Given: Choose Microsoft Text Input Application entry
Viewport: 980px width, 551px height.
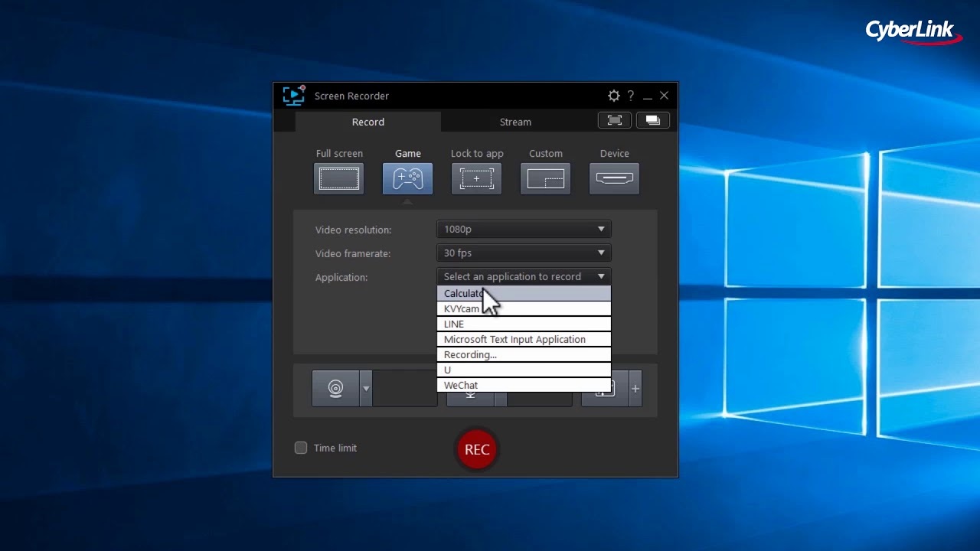Looking at the screenshot, I should coord(524,340).
